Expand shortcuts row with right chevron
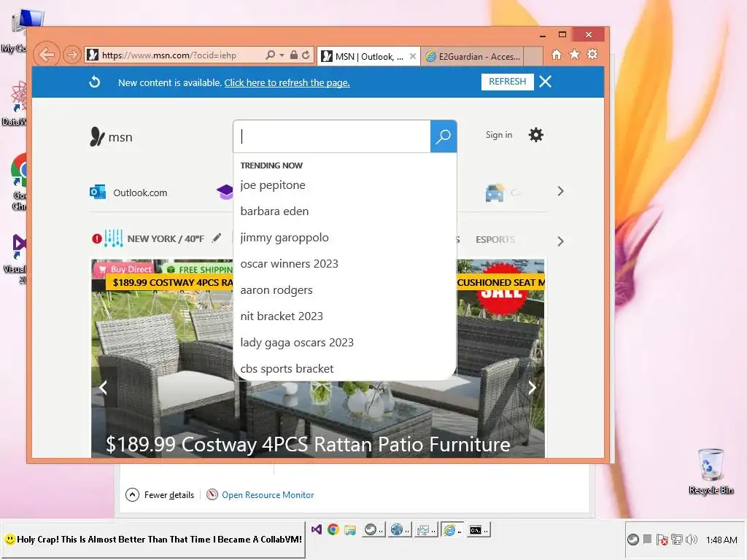This screenshot has width=747, height=560. pos(560,192)
